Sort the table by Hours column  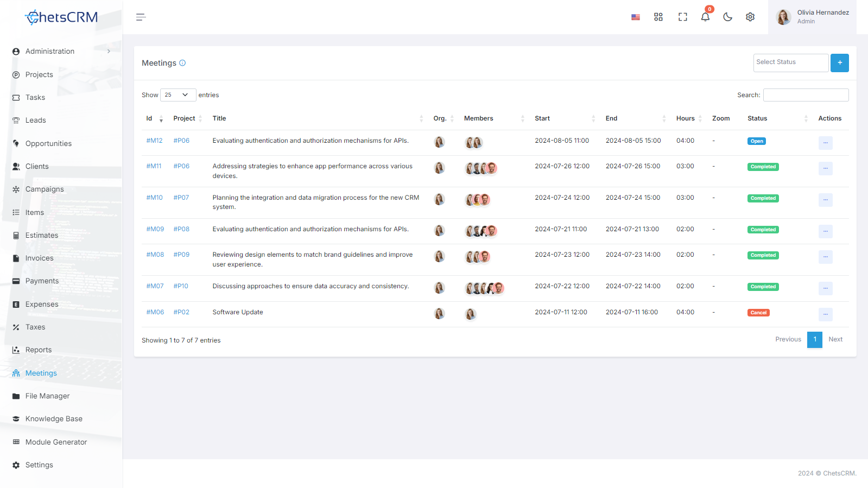689,118
